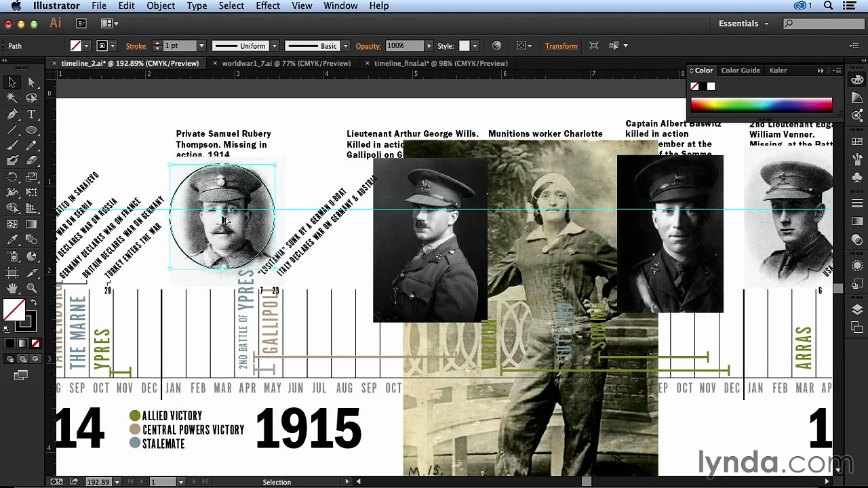Open the Essentials workspace switcher

tap(743, 23)
